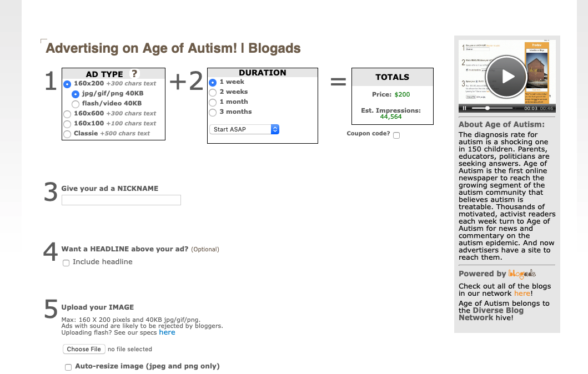Click the video progress slider knob

(x=488, y=108)
